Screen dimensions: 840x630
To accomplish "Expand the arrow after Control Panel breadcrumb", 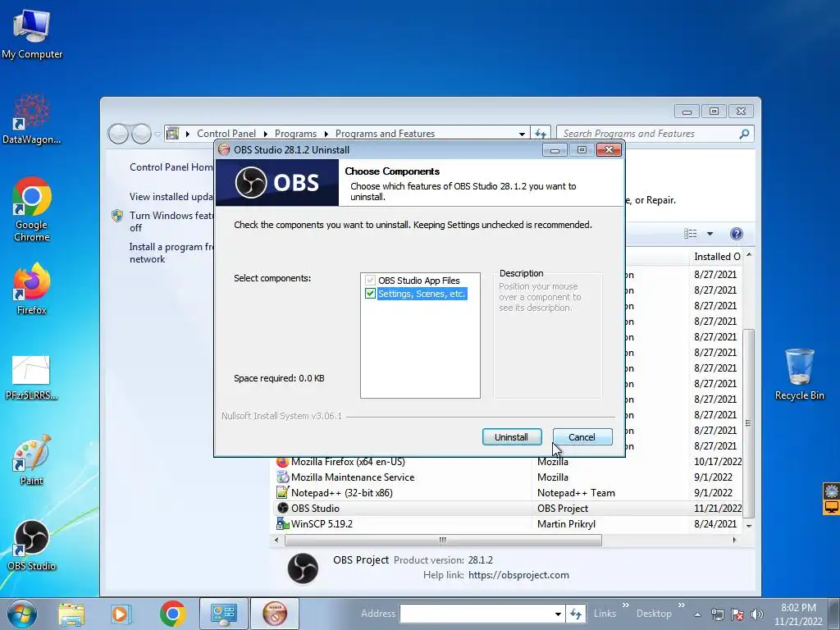I will [x=265, y=134].
